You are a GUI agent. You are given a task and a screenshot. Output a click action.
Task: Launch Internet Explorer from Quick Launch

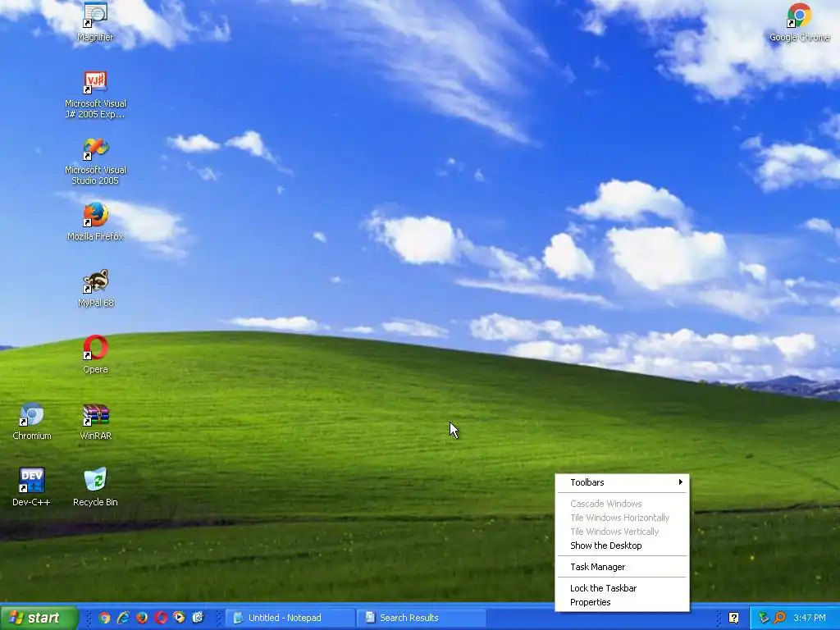click(x=123, y=618)
